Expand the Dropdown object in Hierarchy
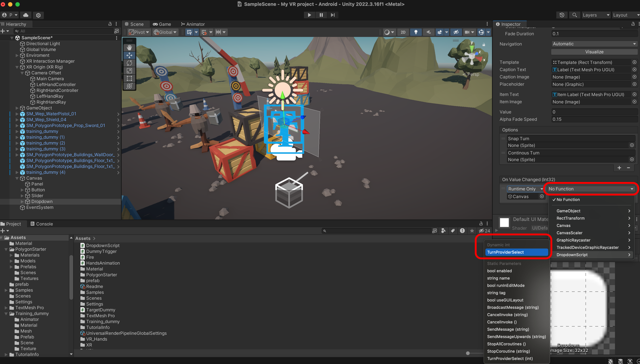640x364 pixels. tap(22, 202)
